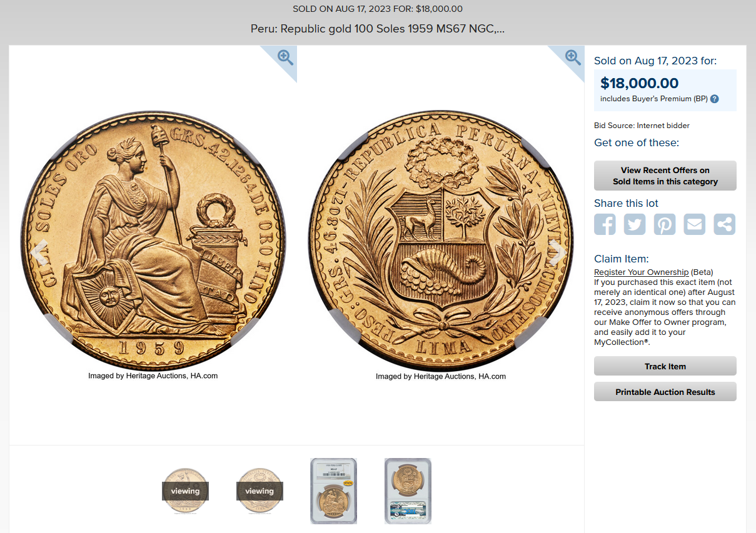Share this lot on Pinterest
756x533 pixels.
pos(665,224)
